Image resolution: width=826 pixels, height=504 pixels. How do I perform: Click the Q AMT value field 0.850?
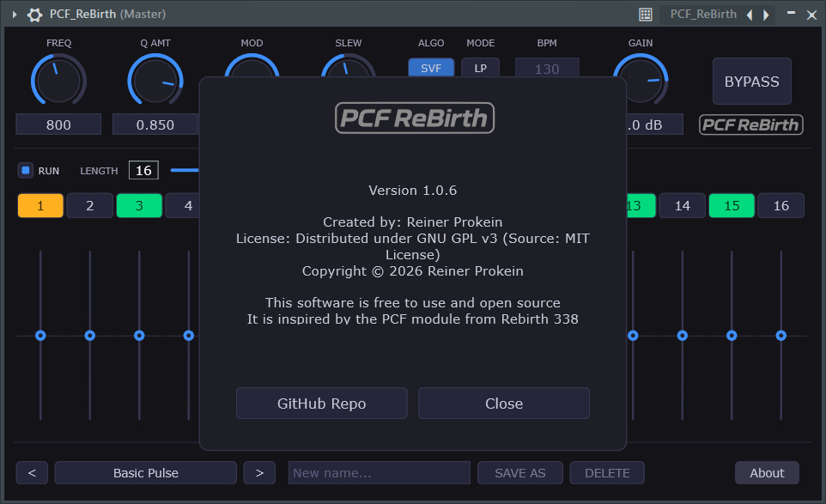coord(155,124)
